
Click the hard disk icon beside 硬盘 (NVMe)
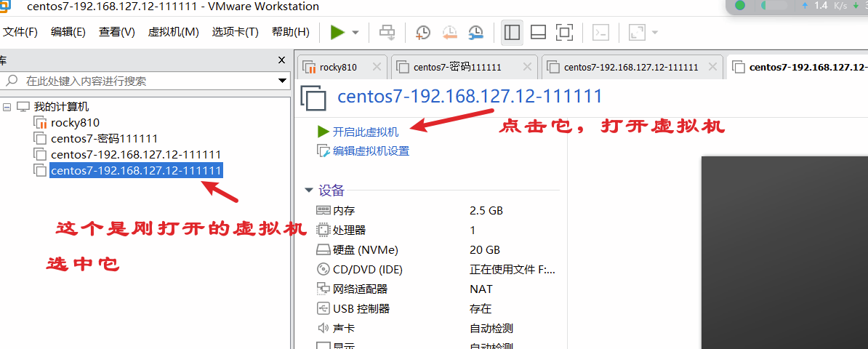pyautogui.click(x=323, y=250)
